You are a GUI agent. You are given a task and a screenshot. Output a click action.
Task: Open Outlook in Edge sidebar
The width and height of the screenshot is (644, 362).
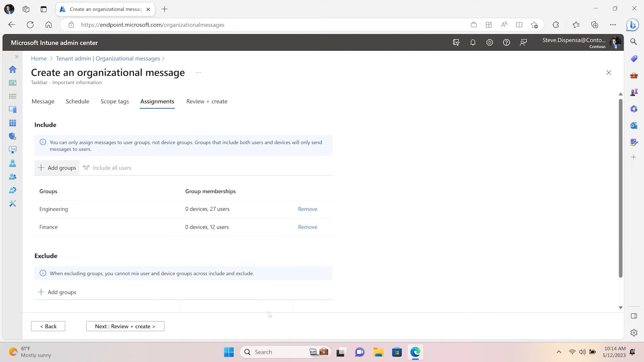point(634,126)
